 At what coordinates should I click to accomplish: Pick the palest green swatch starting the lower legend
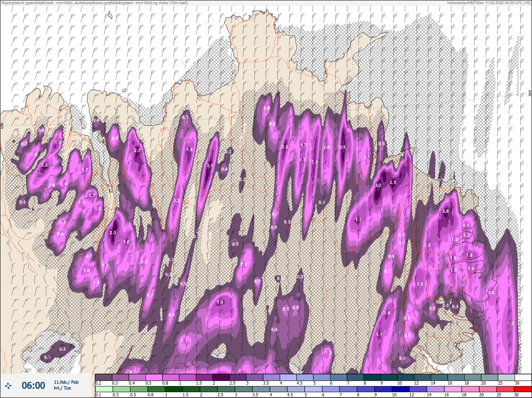(104, 389)
